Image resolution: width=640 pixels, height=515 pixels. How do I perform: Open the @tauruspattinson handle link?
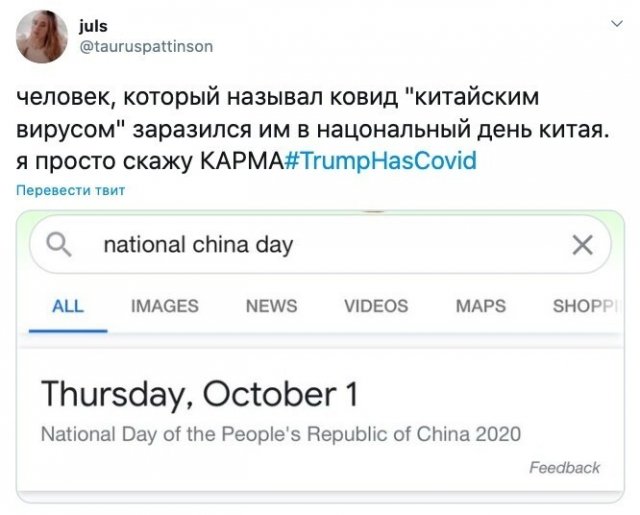click(x=145, y=46)
